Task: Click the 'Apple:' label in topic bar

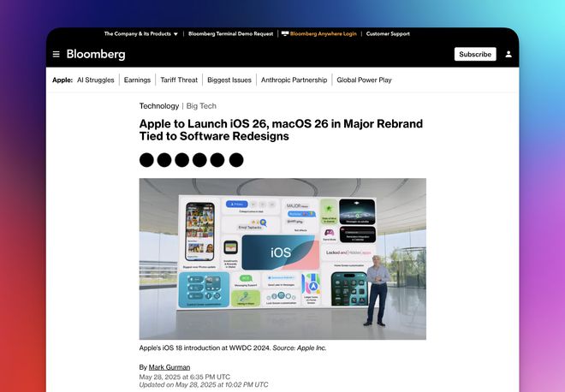Action: 62,80
